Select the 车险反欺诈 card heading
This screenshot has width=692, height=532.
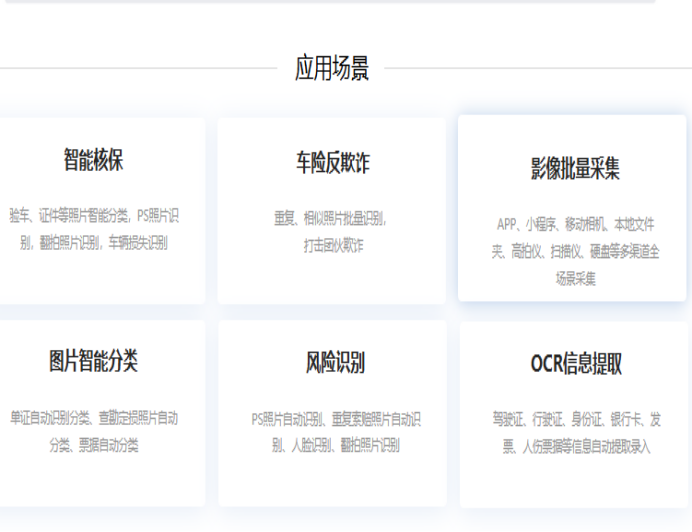[x=333, y=162]
